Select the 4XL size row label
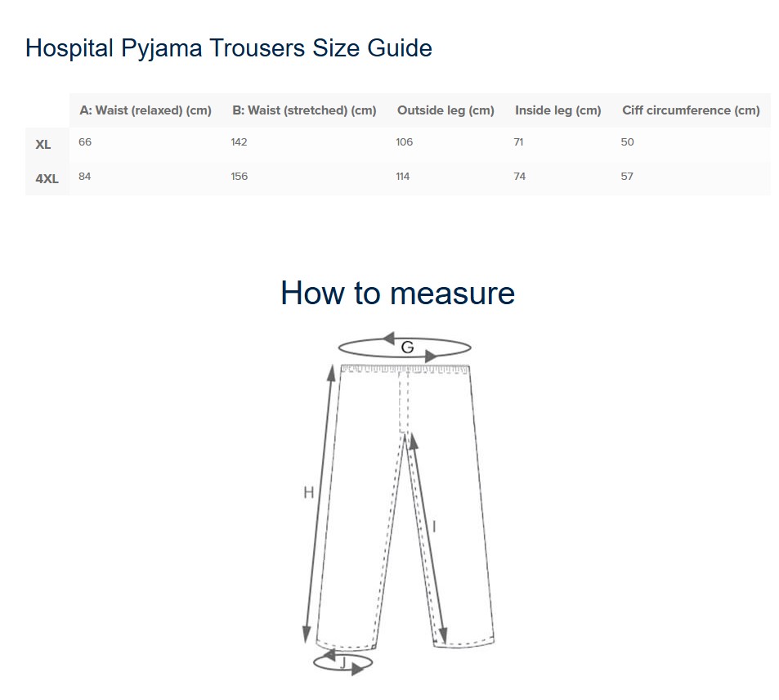 tap(47, 179)
